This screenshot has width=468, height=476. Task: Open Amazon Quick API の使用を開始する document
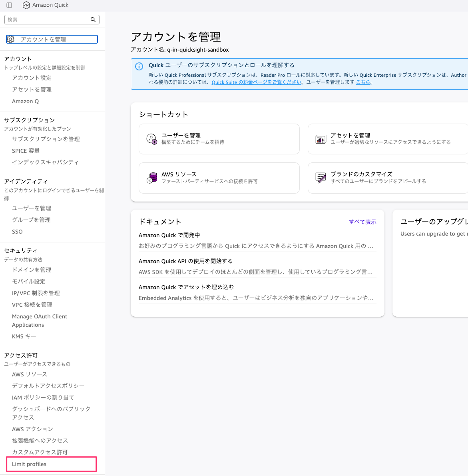pos(185,261)
